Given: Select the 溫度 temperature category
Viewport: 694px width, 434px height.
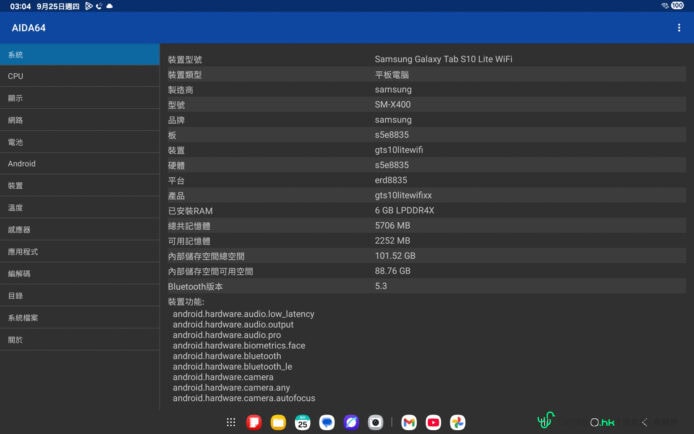Looking at the screenshot, I should [x=80, y=208].
